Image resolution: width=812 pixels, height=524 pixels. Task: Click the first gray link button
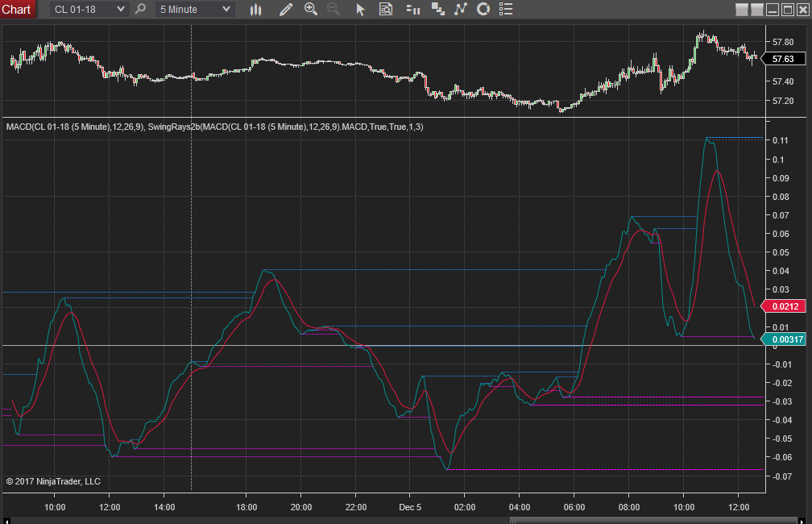[742, 10]
